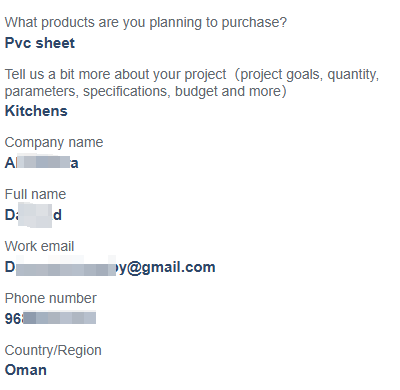Click the phone number starting with 96
Screen dimensions: 400x390
tap(50, 318)
